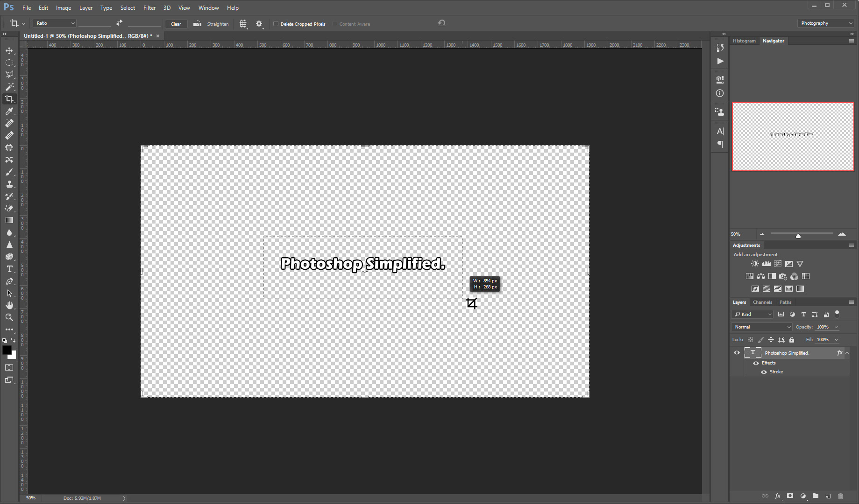Select the Horizontal Type tool
The image size is (859, 504).
click(x=9, y=269)
